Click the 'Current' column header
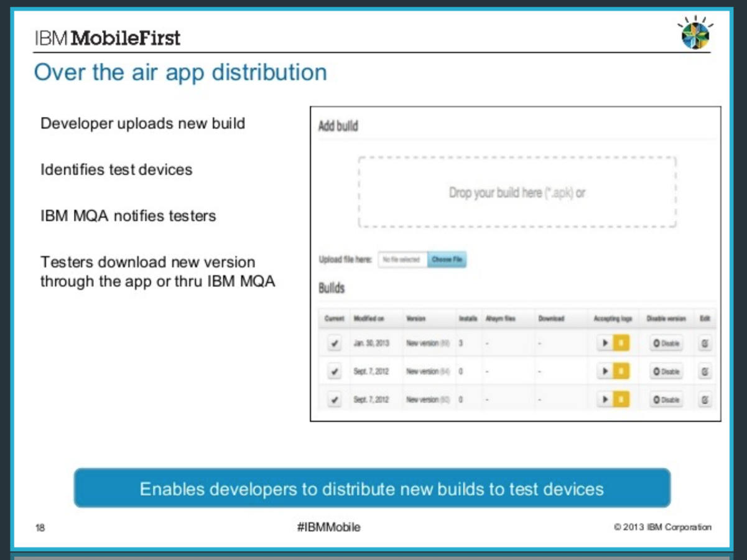The height and width of the screenshot is (560, 747). click(334, 319)
